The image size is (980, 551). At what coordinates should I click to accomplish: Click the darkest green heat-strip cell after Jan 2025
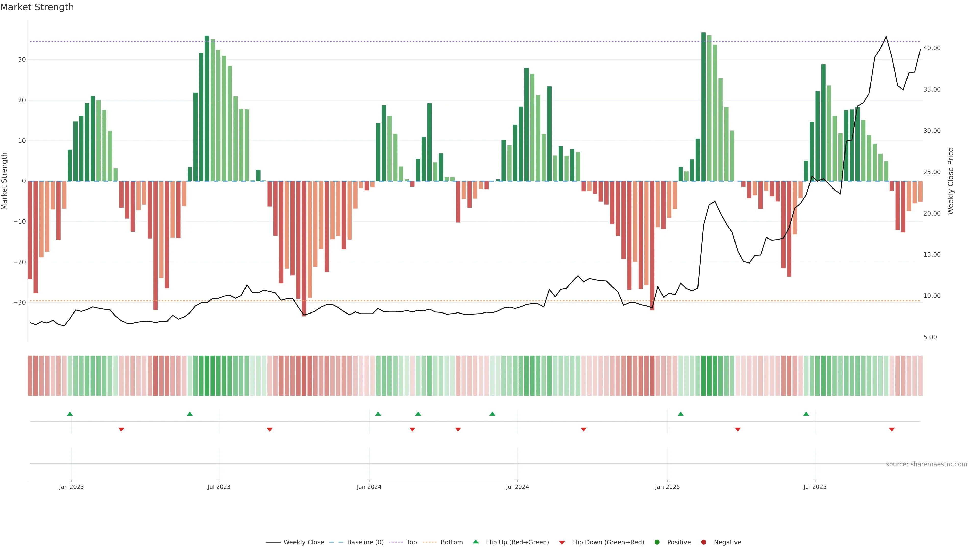[703, 376]
